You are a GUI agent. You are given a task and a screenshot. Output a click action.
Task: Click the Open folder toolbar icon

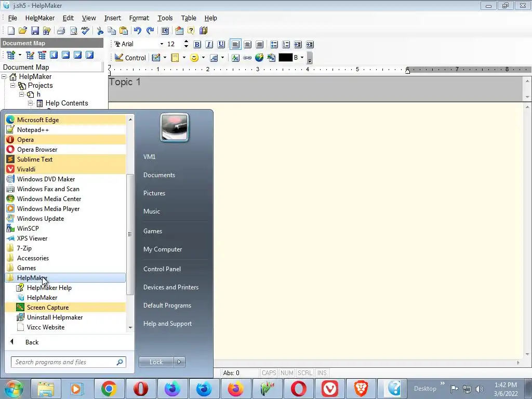23,31
